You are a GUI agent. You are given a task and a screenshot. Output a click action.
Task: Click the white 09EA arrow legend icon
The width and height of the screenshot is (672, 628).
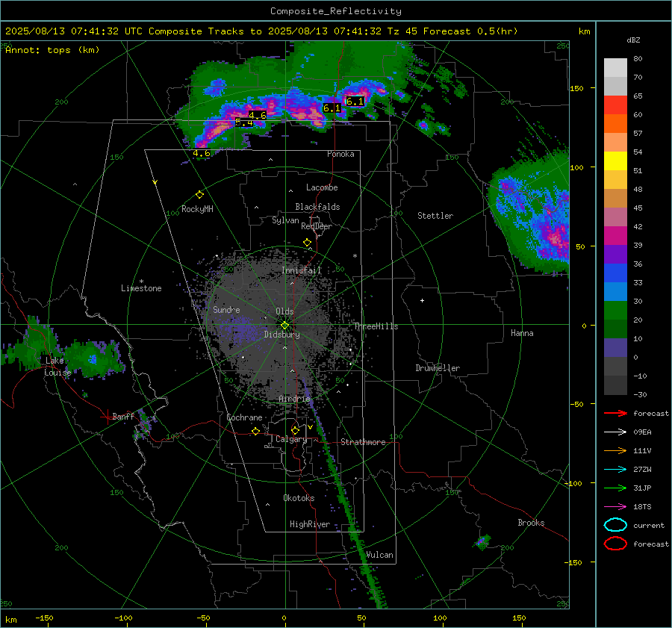615,432
